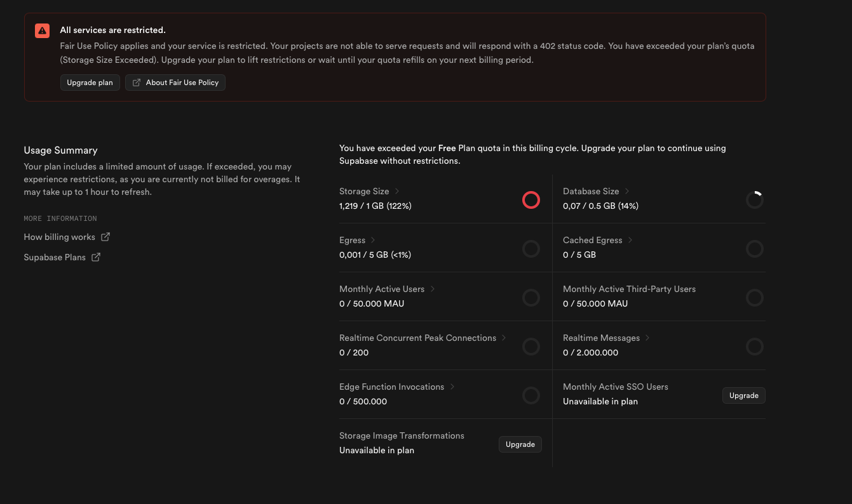Expand Database Size details via chevron
Viewport: 852px width, 504px height.
pos(626,190)
